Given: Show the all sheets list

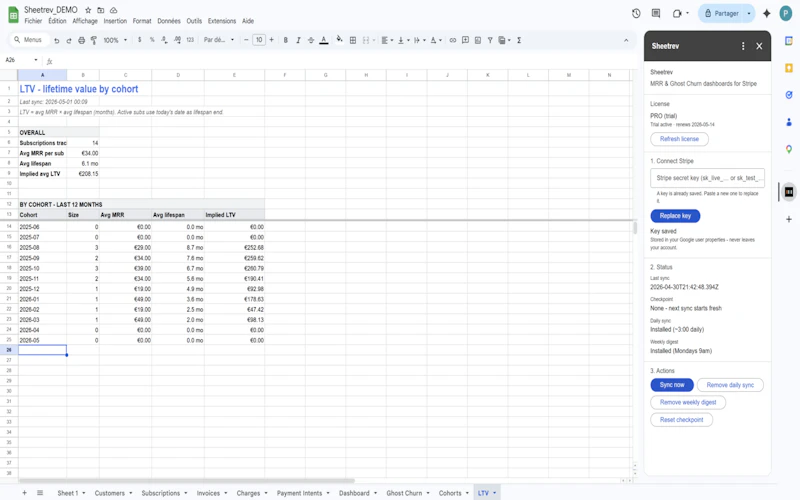Looking at the screenshot, I should tap(40, 493).
